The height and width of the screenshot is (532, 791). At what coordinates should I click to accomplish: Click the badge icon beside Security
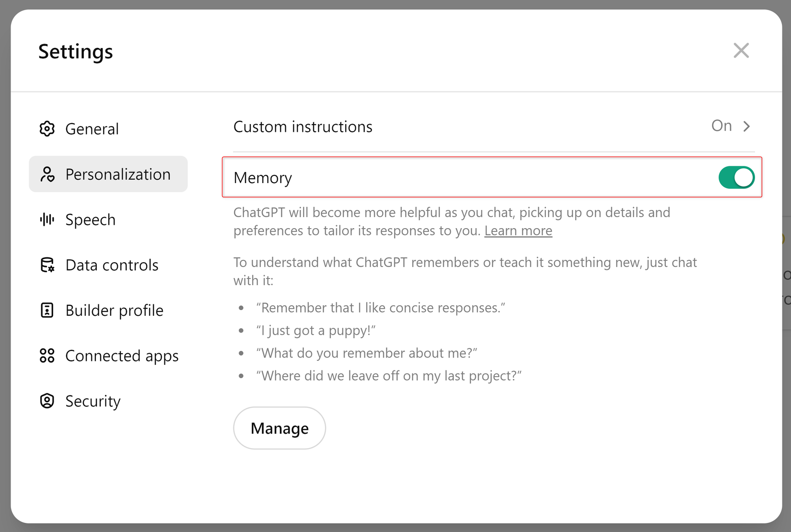[47, 401]
